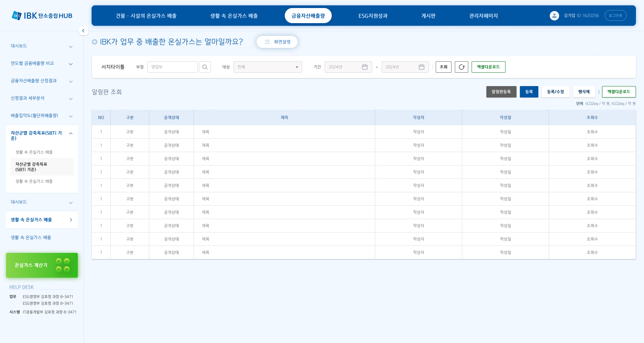The width and height of the screenshot is (644, 343).
Task: Select first 생활 속 온실가스 배출 submenu item
Action: [x=34, y=152]
